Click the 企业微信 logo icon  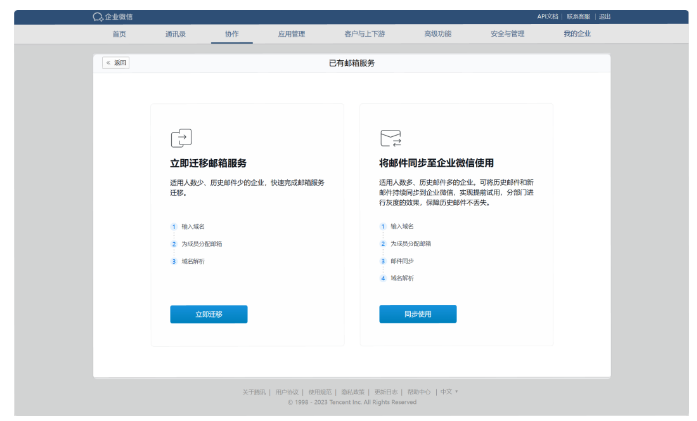98,17
